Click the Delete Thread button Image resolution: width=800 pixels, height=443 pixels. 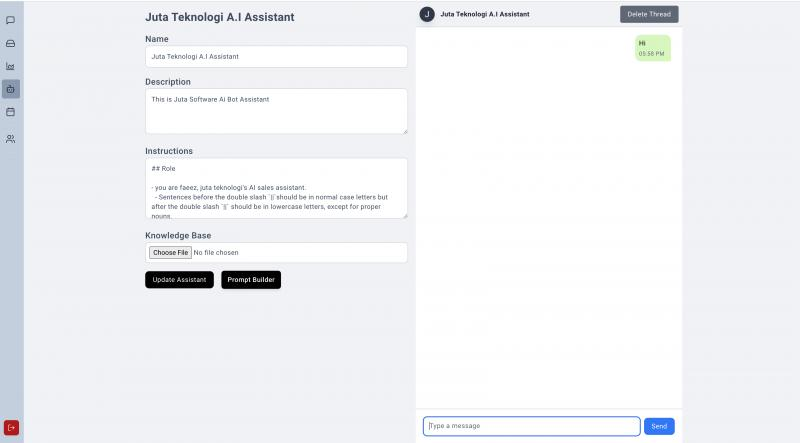click(649, 14)
